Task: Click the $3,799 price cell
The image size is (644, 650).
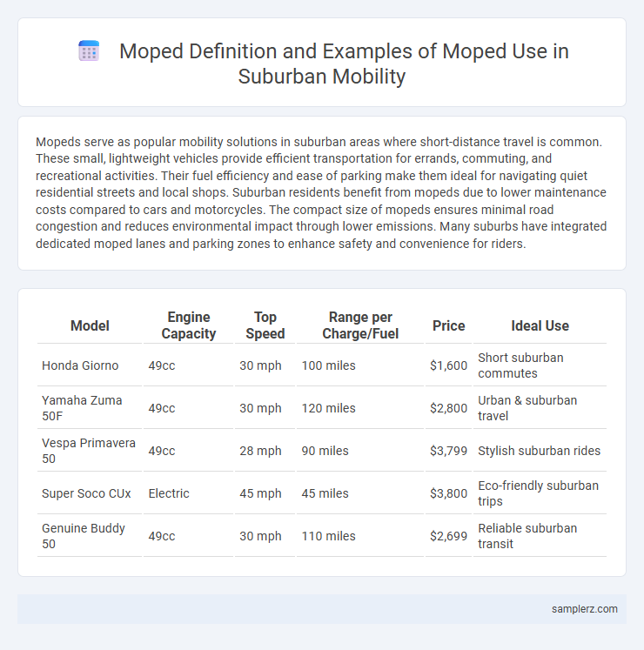Action: pyautogui.click(x=449, y=451)
